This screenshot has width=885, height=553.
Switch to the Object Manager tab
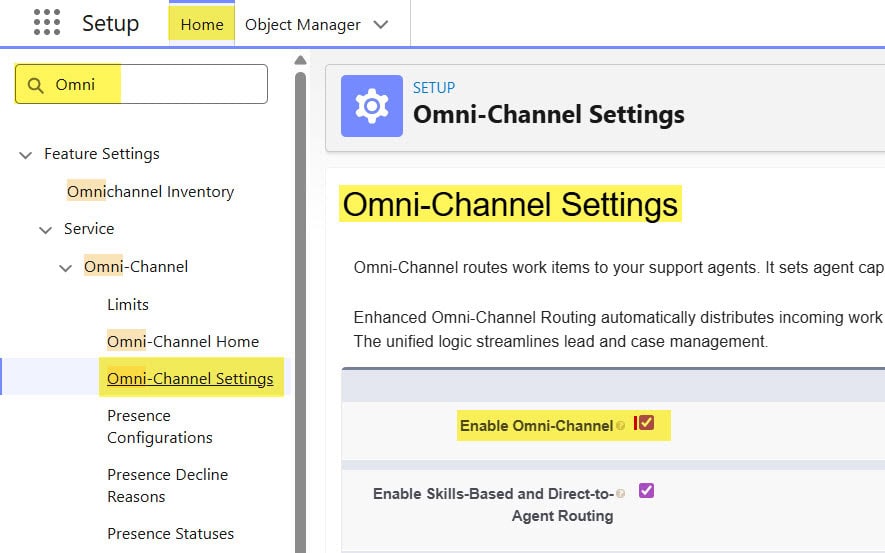pyautogui.click(x=303, y=25)
